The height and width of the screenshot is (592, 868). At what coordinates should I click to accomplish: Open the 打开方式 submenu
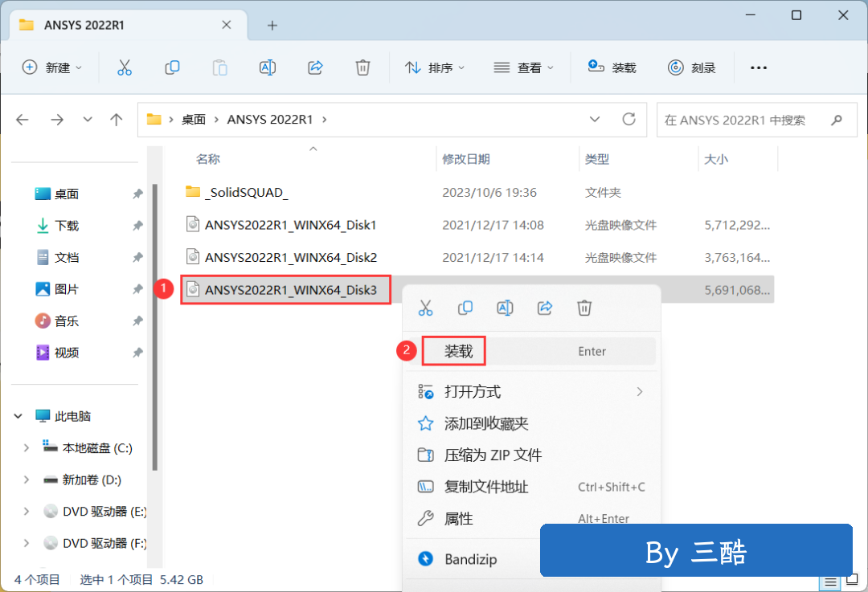pos(531,392)
